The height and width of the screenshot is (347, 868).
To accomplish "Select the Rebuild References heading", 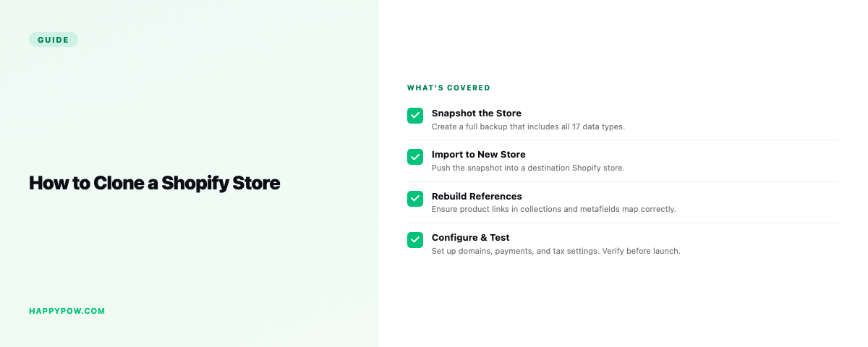I will point(477,197).
